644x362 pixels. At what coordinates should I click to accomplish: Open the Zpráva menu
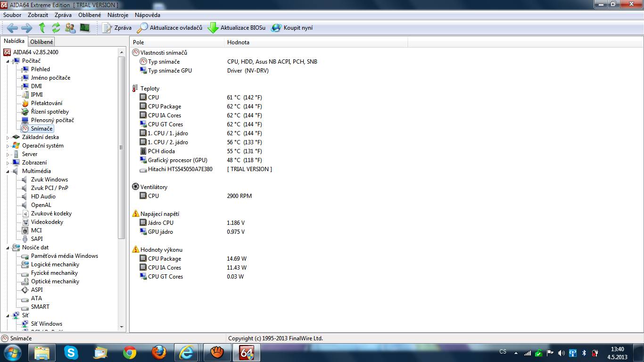(x=63, y=15)
